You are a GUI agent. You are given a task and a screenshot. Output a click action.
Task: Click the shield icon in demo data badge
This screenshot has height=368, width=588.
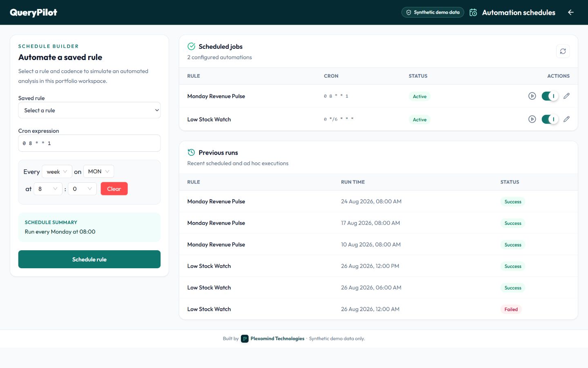pos(408,13)
